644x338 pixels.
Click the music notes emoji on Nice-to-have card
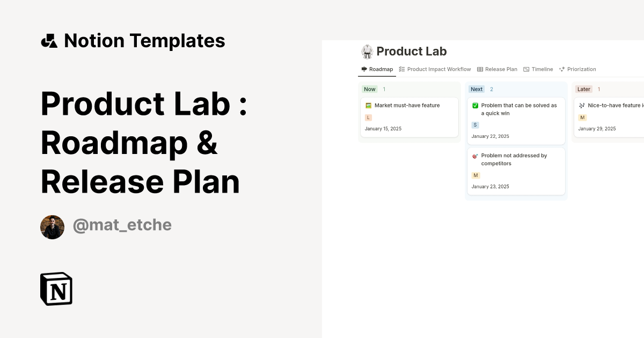pos(581,105)
